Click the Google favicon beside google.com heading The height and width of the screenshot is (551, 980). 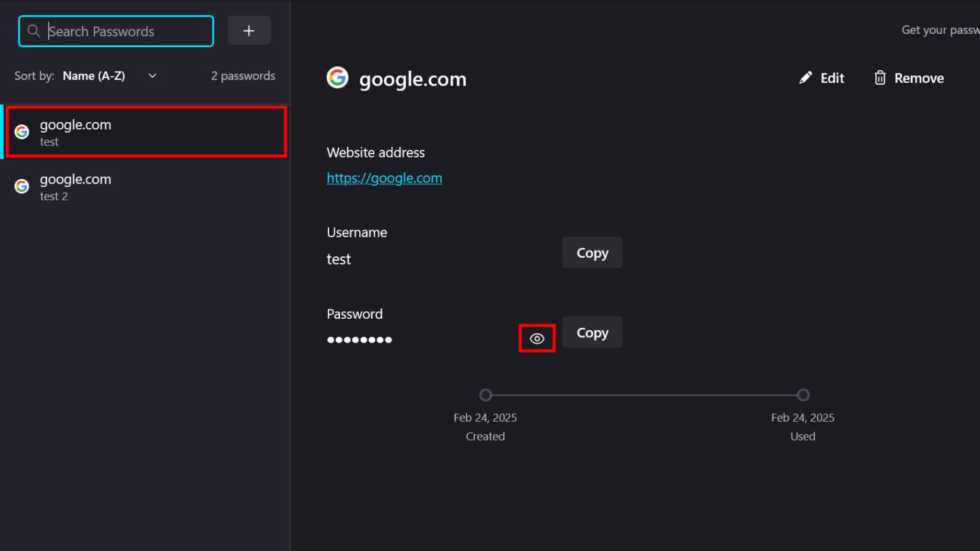pyautogui.click(x=337, y=77)
